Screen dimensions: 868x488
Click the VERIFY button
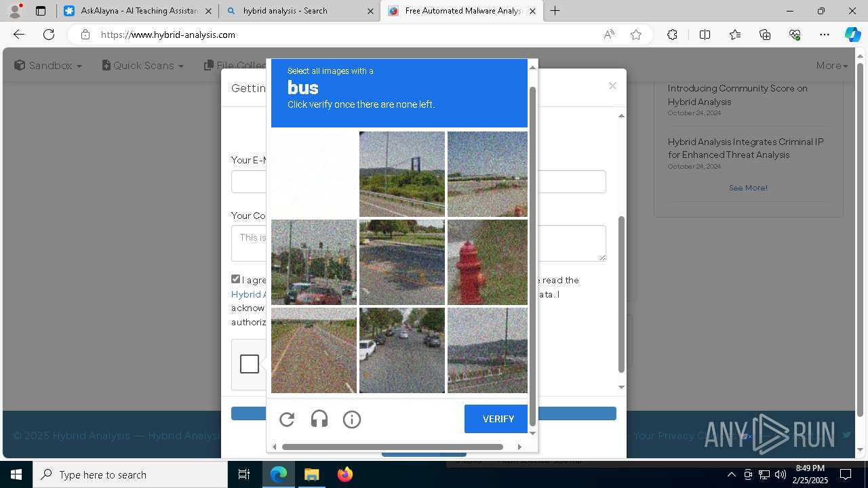(x=498, y=419)
